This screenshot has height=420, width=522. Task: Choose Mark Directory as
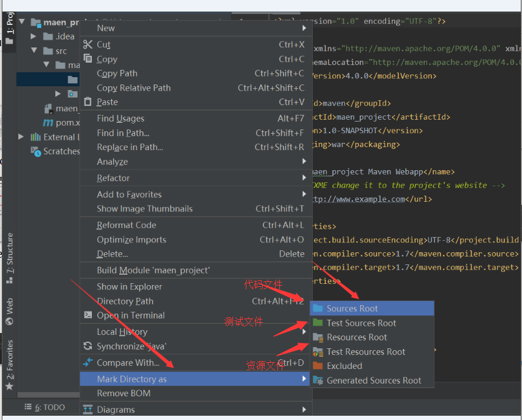click(x=196, y=379)
